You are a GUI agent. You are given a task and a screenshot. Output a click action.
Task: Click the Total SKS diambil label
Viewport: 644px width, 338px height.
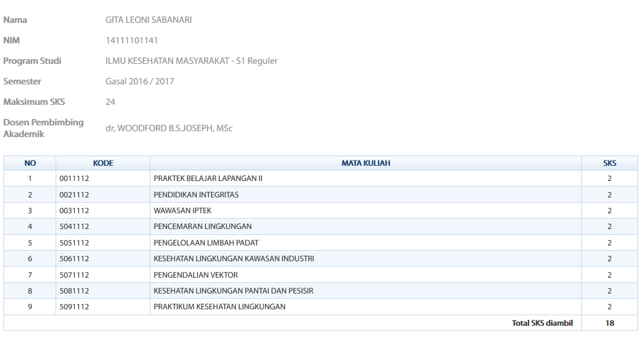coord(542,323)
